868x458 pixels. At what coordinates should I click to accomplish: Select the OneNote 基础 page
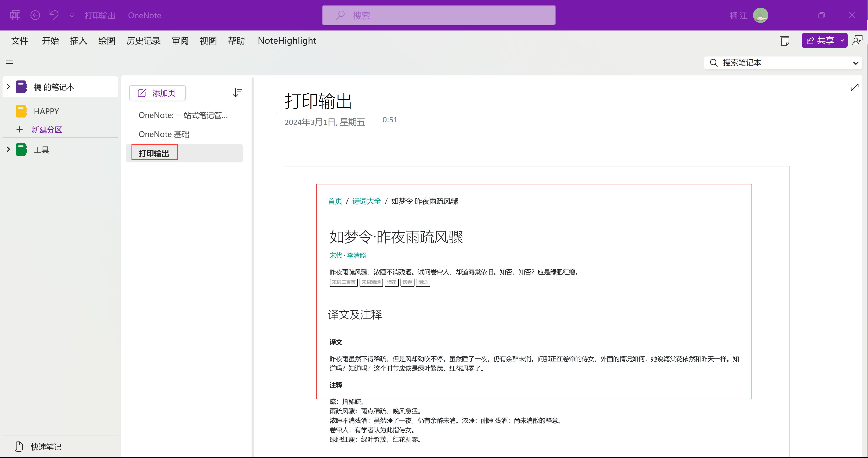point(164,134)
